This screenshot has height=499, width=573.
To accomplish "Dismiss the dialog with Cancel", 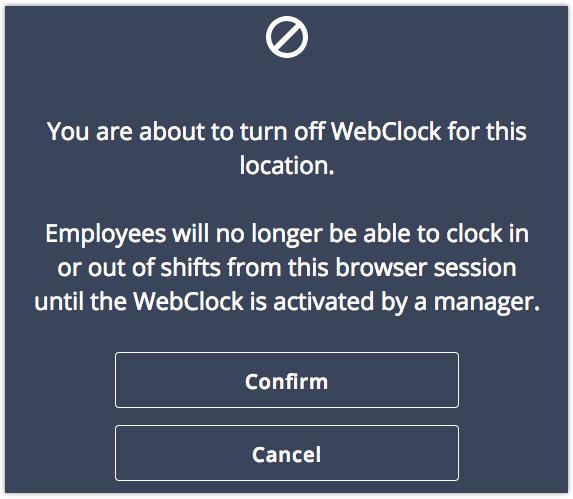I will click(287, 453).
